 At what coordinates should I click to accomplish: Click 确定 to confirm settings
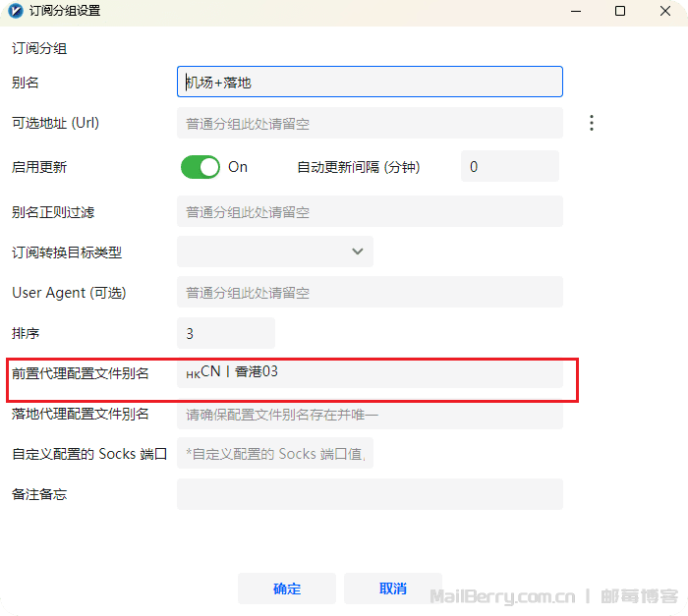coord(287,588)
